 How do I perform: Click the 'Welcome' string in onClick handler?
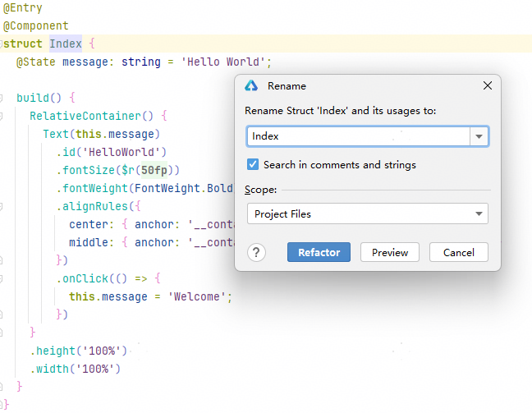[x=202, y=296]
